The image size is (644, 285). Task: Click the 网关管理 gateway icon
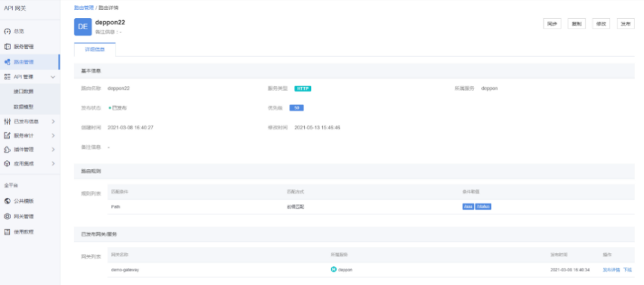click(x=7, y=216)
